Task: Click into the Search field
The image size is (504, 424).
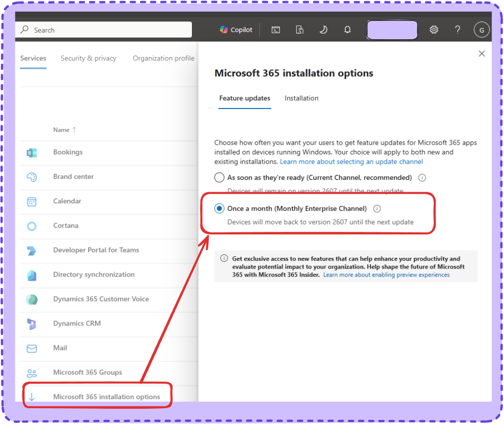Action: point(103,30)
